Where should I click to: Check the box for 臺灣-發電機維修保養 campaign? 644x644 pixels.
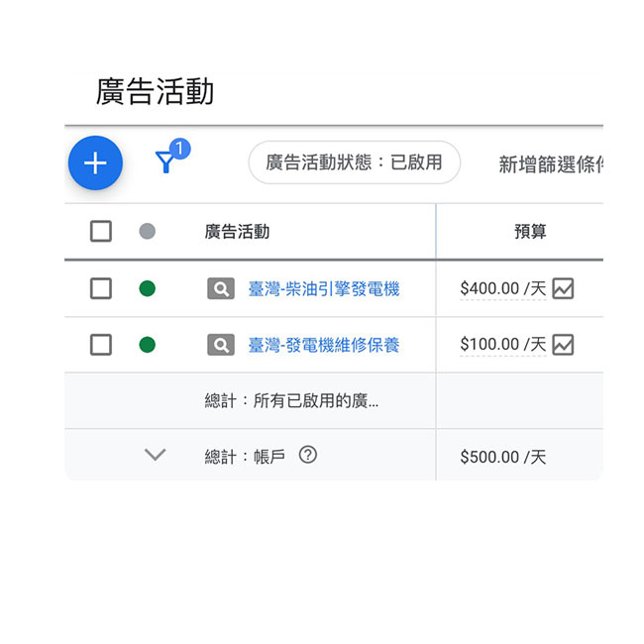pyautogui.click(x=101, y=345)
